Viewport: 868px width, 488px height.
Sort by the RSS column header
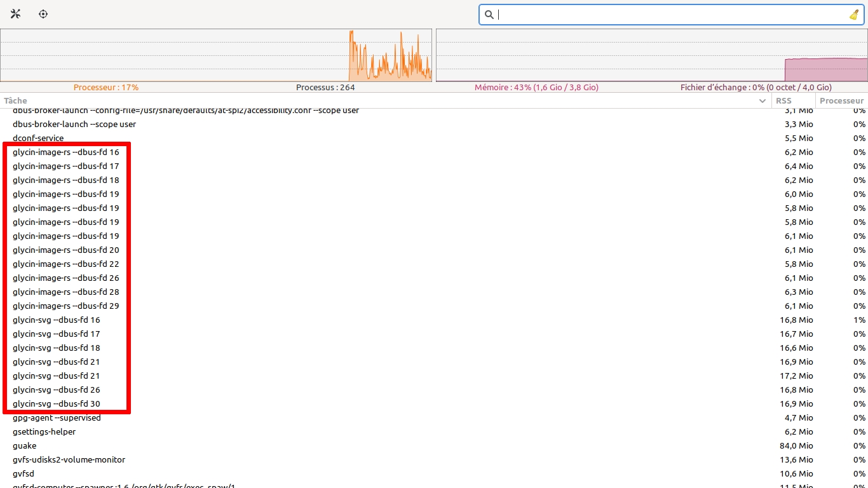point(794,100)
